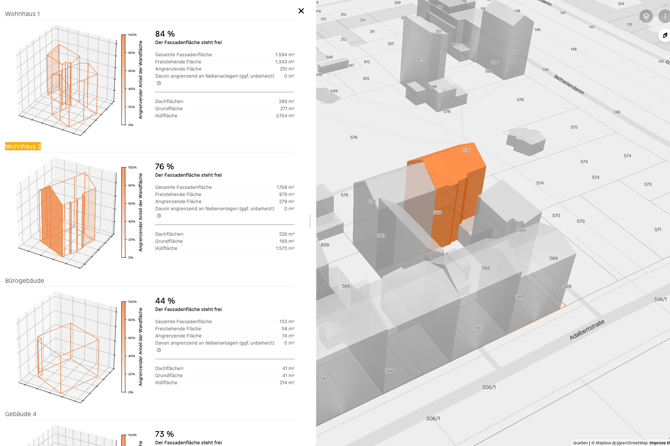Open the OpenStreetMap attribution link
This screenshot has width=670, height=446.
[630, 442]
